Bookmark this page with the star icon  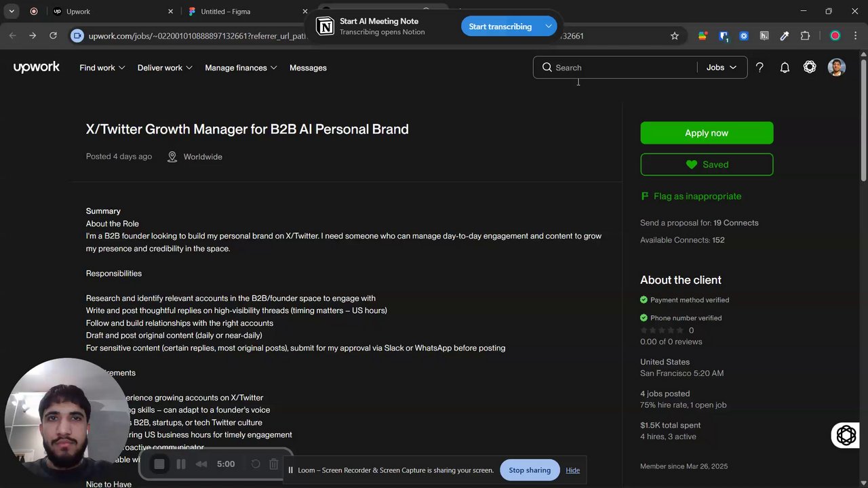pyautogui.click(x=675, y=36)
